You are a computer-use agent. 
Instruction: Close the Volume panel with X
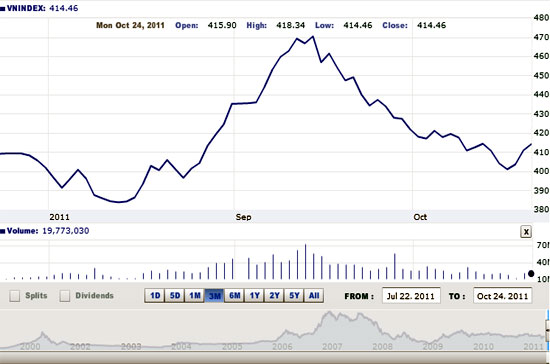(x=526, y=232)
